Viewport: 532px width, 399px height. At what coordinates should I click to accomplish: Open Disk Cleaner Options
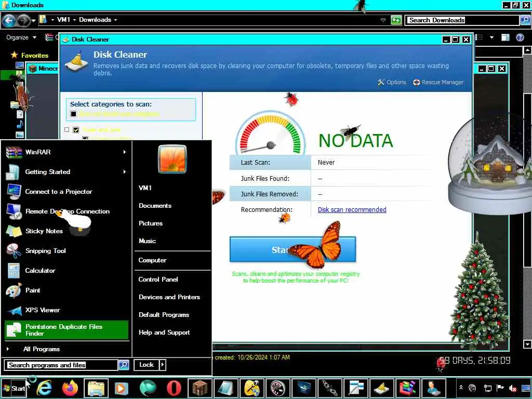pyautogui.click(x=392, y=82)
